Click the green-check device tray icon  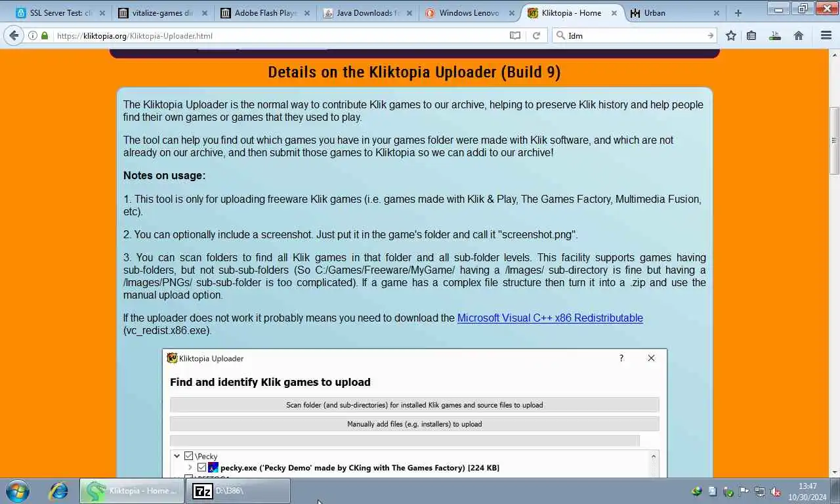728,492
